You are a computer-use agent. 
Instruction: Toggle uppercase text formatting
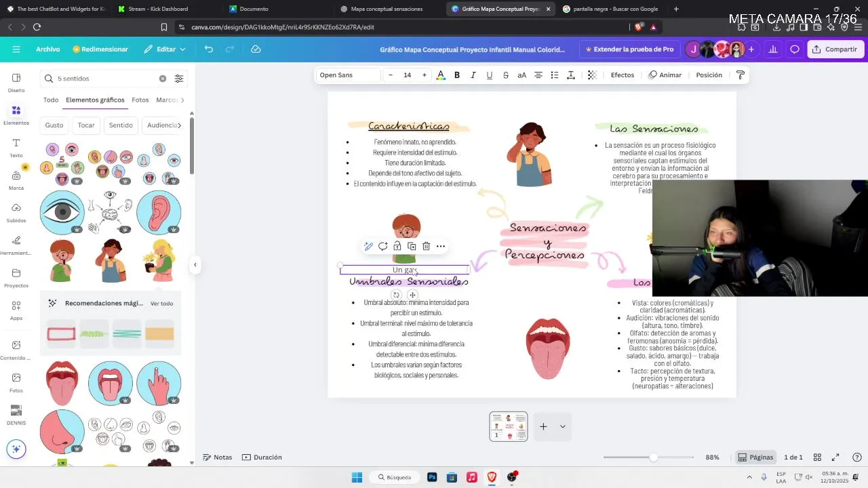pyautogui.click(x=522, y=75)
